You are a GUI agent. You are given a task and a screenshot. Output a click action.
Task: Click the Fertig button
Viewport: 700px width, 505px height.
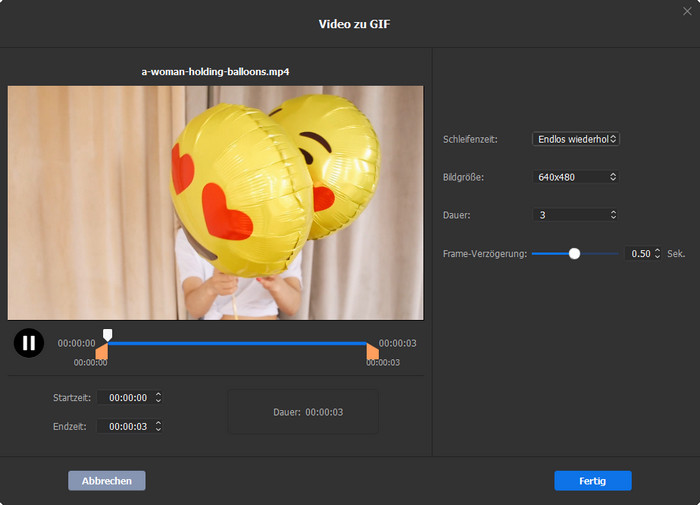(x=593, y=481)
